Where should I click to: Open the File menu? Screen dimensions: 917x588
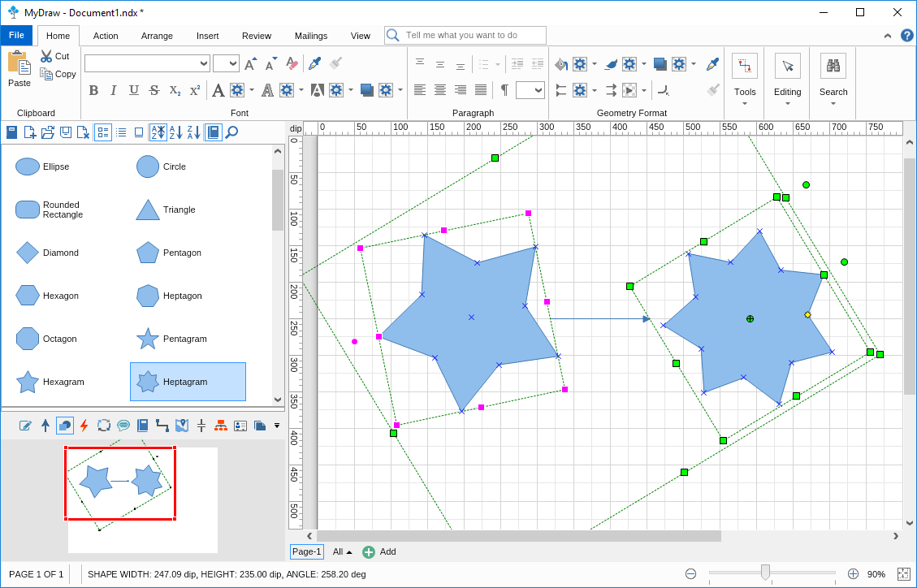[x=16, y=35]
